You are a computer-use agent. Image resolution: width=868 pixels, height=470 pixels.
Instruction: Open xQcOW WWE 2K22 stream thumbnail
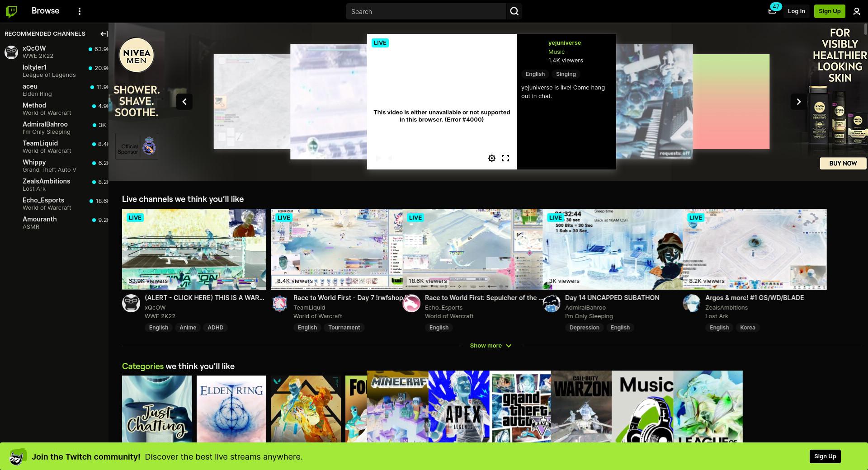coord(194,249)
